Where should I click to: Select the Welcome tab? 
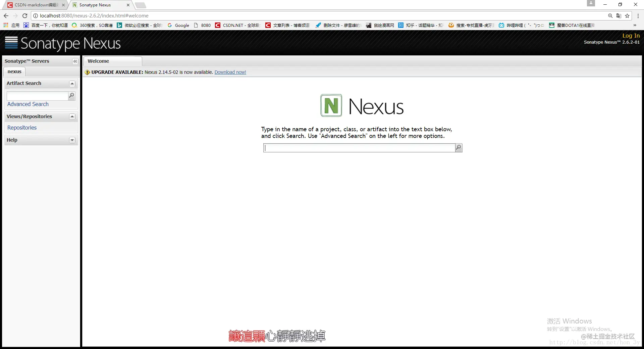coord(113,61)
